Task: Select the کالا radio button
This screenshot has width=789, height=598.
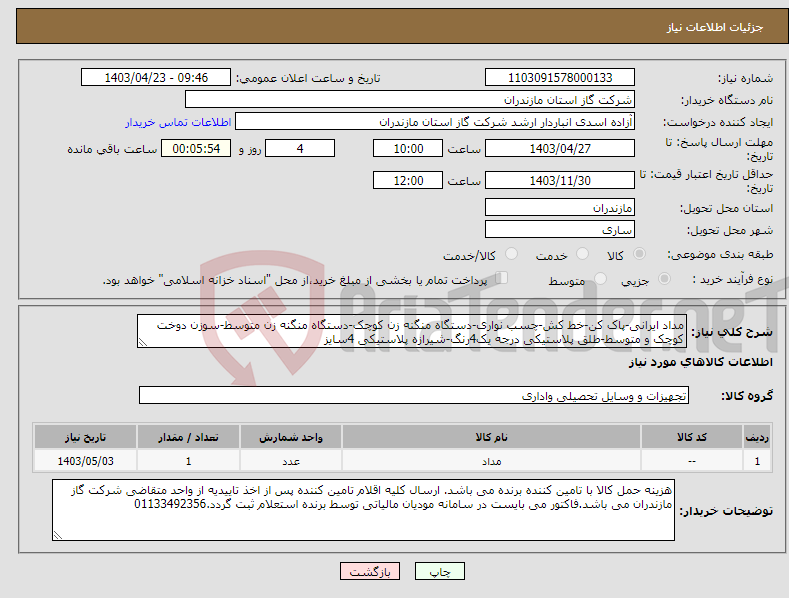Action: tap(639, 254)
